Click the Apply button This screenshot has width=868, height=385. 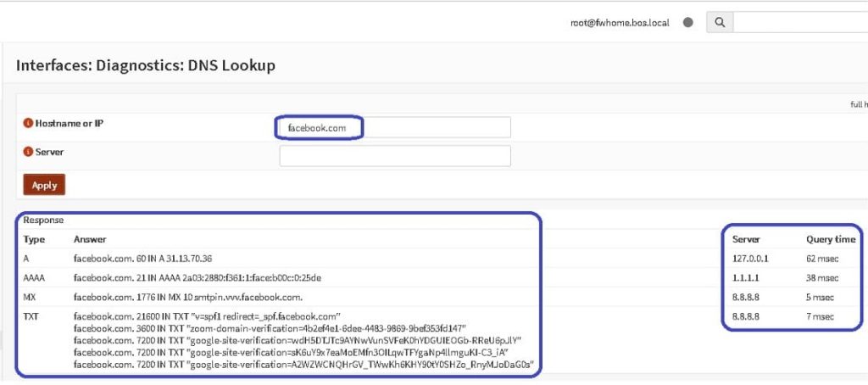click(44, 185)
